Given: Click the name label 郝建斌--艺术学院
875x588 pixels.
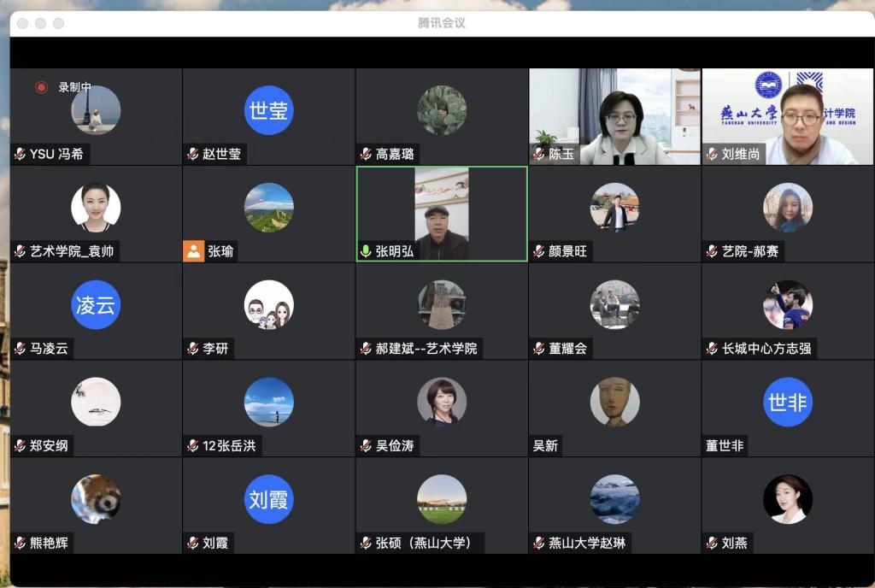Looking at the screenshot, I should (426, 349).
